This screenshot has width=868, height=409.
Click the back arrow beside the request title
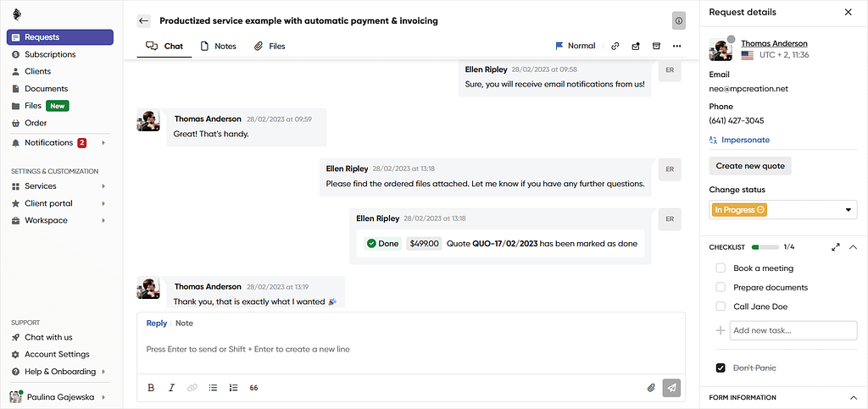(x=144, y=21)
